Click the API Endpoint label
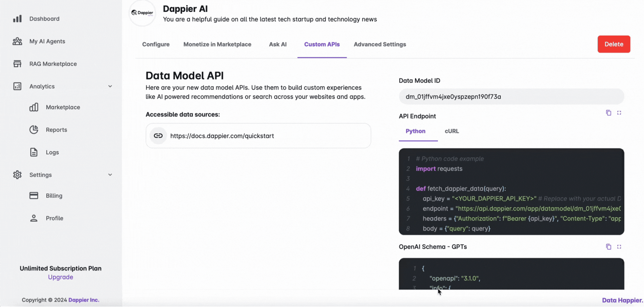The height and width of the screenshot is (307, 644). [x=417, y=116]
